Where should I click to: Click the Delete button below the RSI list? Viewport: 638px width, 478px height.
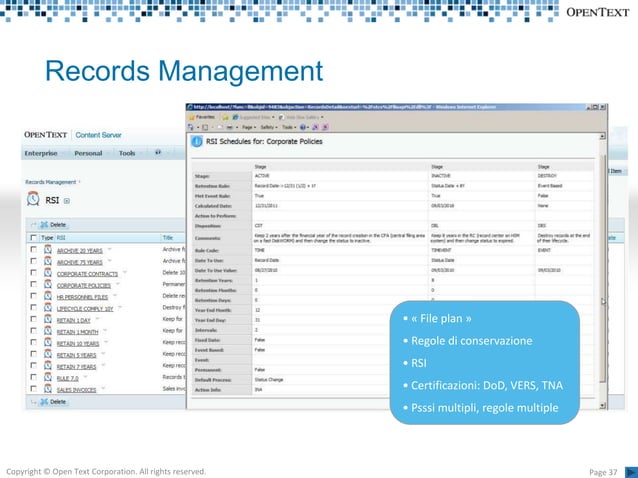(53, 402)
